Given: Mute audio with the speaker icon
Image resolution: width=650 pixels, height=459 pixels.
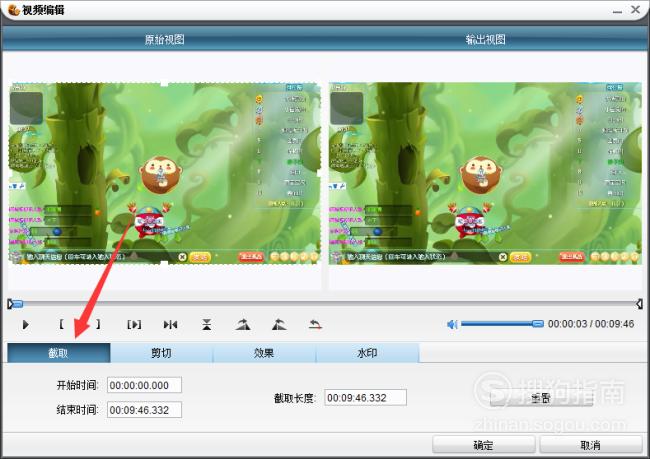Looking at the screenshot, I should point(452,324).
